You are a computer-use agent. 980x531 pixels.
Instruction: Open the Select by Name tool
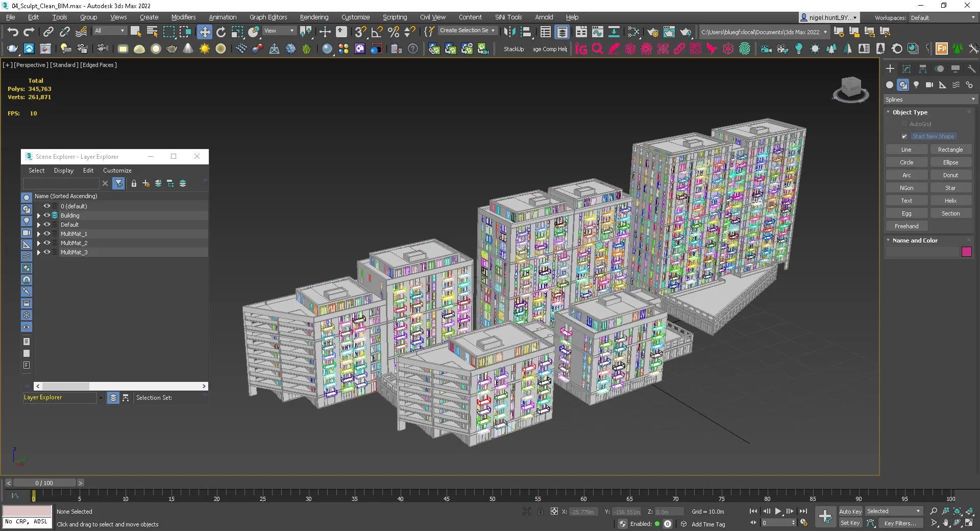pyautogui.click(x=152, y=32)
